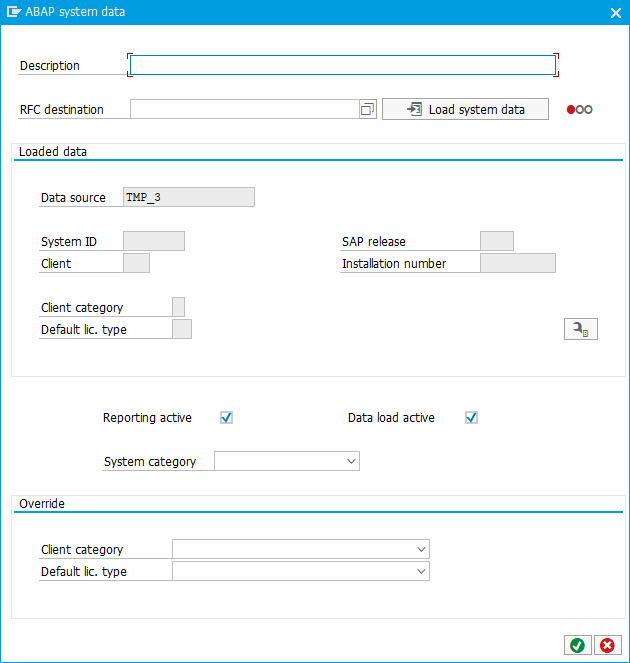Click the Installation number label

(x=394, y=263)
